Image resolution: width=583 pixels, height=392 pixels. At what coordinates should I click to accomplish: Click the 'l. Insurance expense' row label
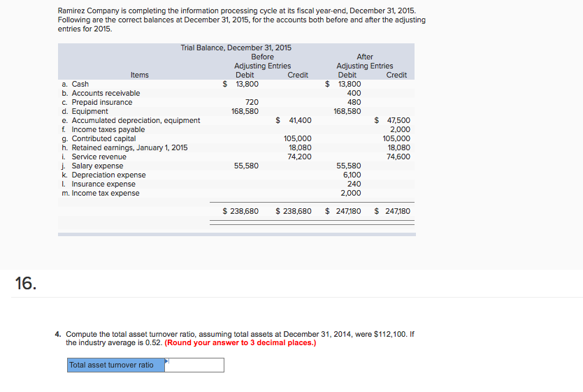pyautogui.click(x=99, y=184)
